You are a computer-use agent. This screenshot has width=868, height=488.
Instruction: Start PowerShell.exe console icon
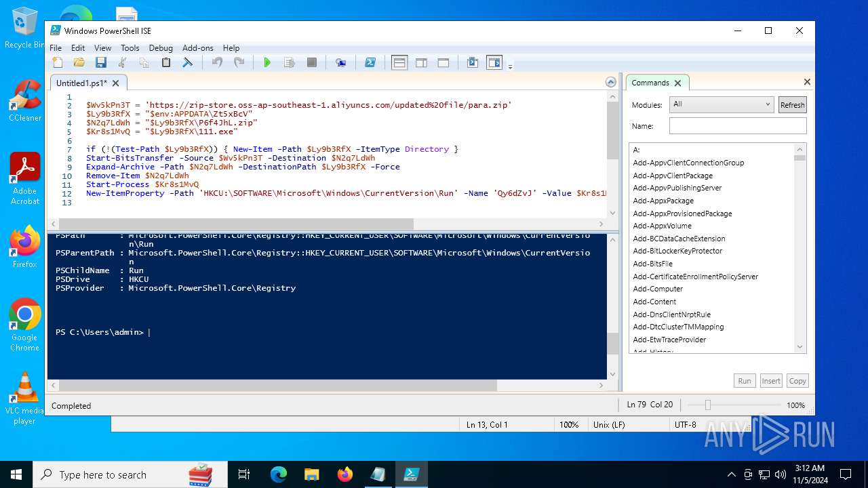tap(370, 62)
